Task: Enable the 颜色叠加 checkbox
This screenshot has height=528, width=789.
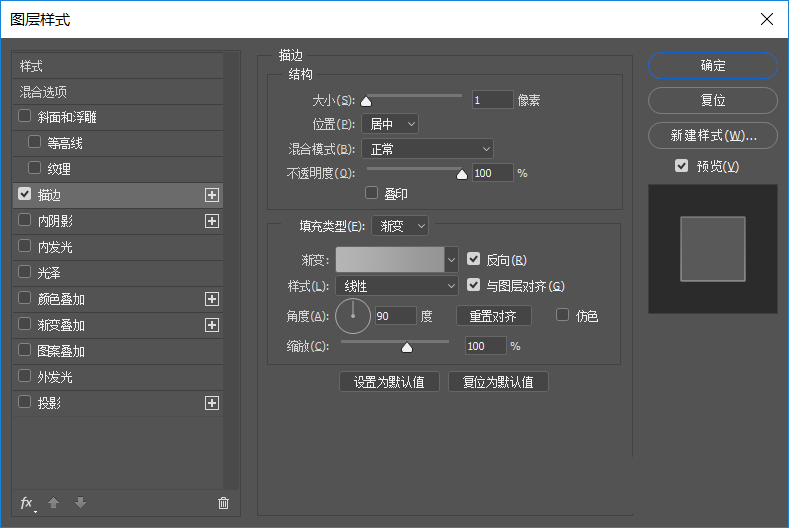Action: click(24, 298)
